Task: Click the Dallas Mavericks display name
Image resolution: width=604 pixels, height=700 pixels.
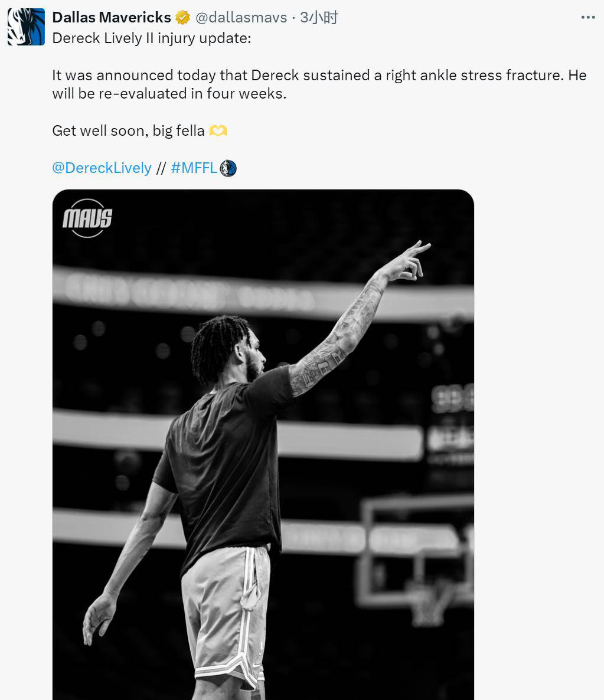Action: [x=112, y=17]
